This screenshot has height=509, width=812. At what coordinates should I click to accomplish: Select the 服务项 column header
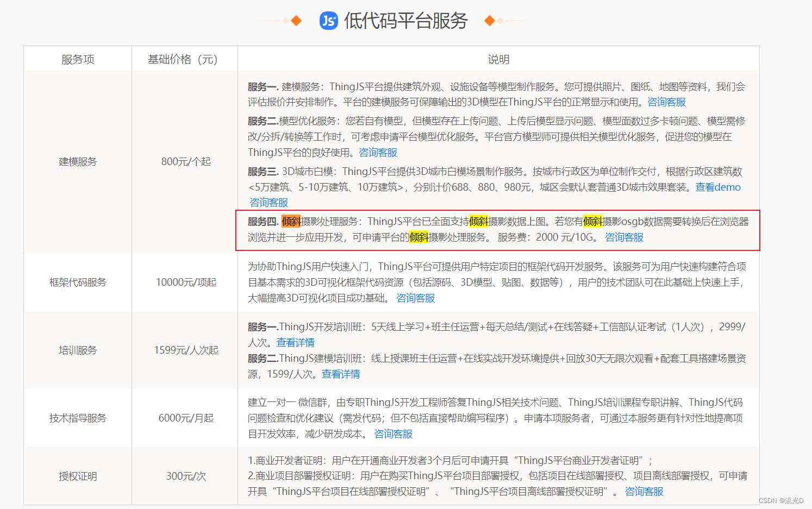(x=78, y=59)
